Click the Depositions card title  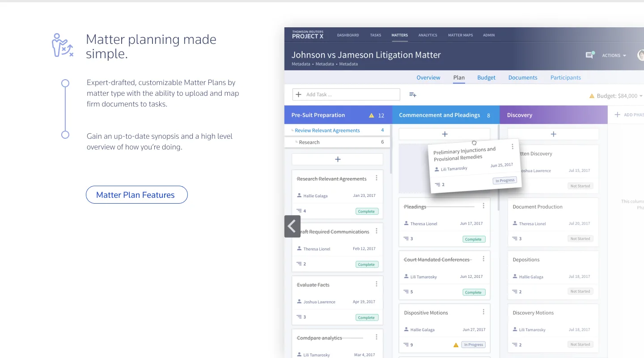[x=526, y=260]
